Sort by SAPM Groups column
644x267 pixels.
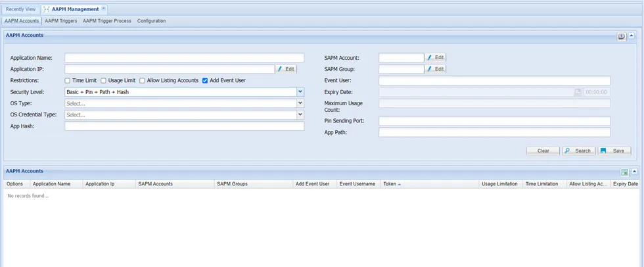(254, 184)
